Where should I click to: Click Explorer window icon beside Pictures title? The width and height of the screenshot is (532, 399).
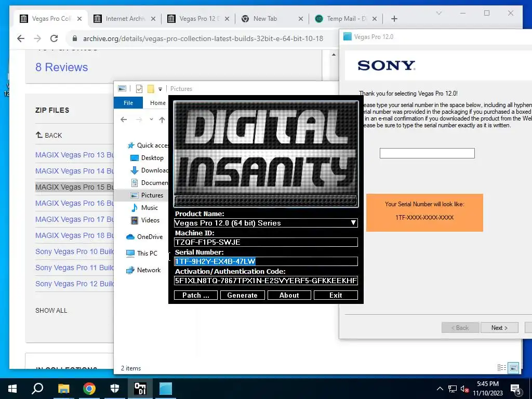pyautogui.click(x=122, y=88)
